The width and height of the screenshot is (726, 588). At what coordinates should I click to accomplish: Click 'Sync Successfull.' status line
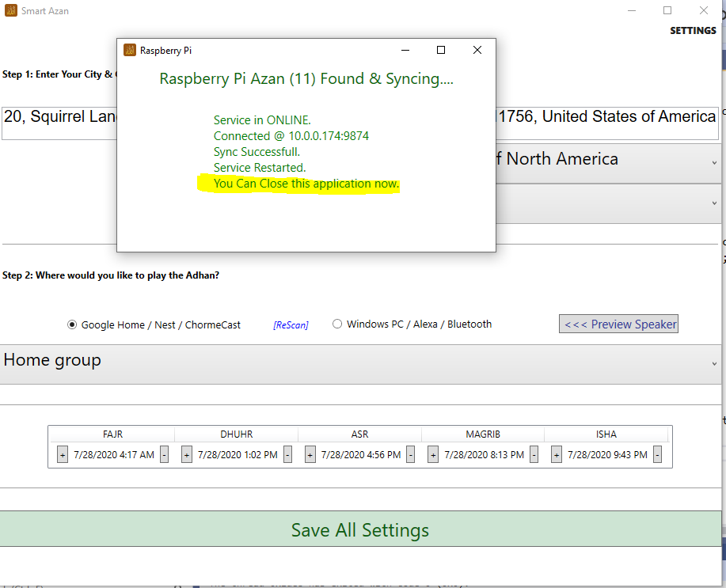pos(257,152)
